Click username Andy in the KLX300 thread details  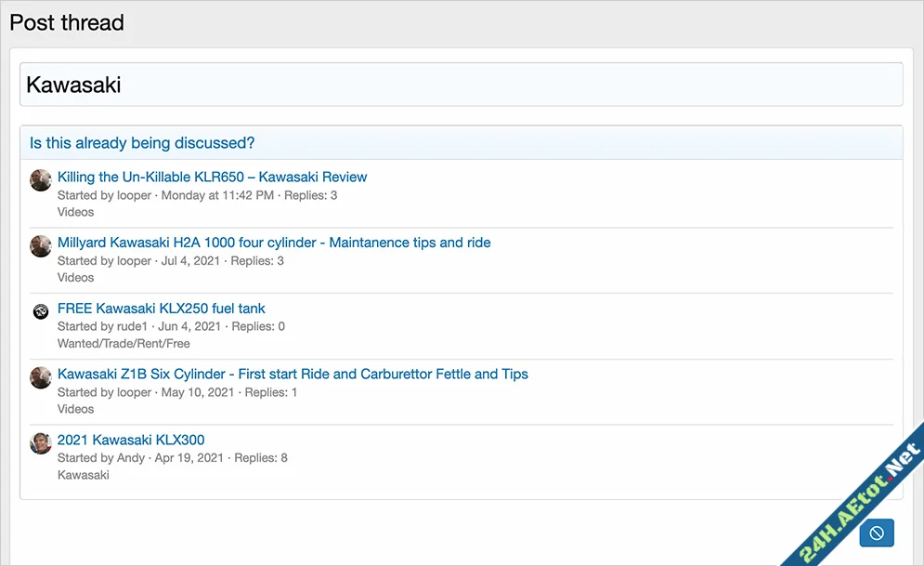(x=130, y=458)
